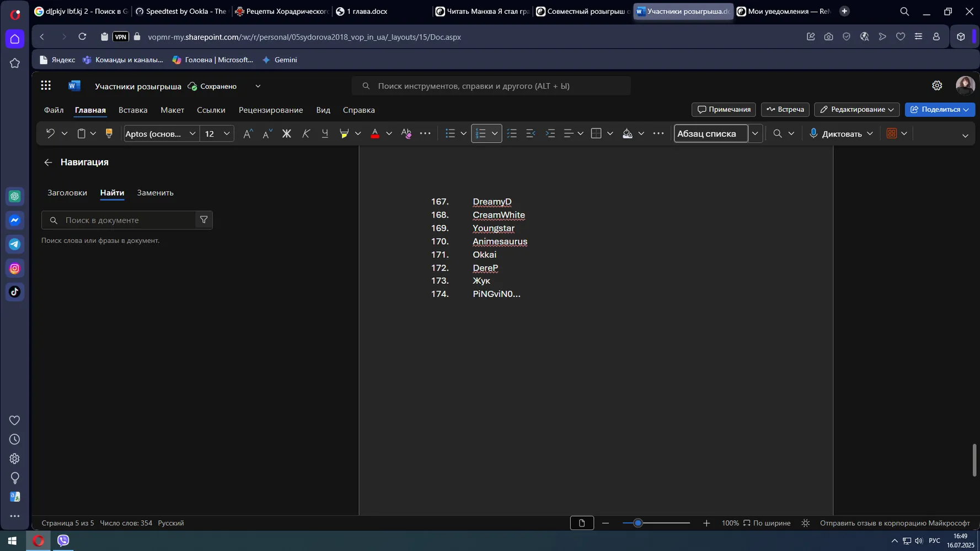The height and width of the screenshot is (551, 980).
Task: Increase font size with the A up icon
Action: [x=248, y=133]
